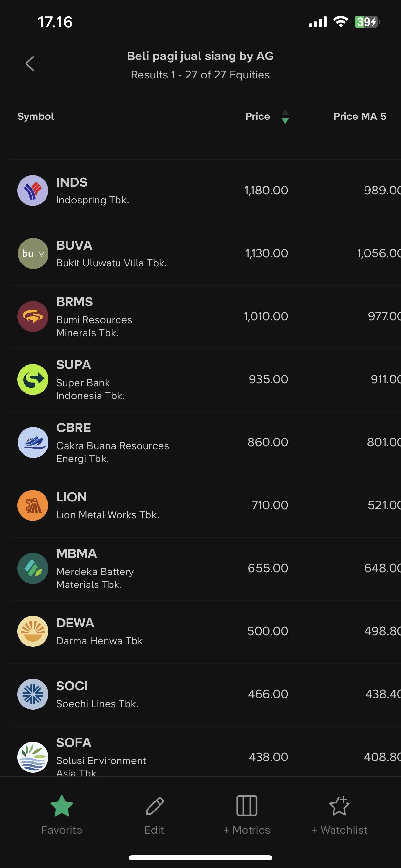Click the Symbol column header

pos(36,116)
